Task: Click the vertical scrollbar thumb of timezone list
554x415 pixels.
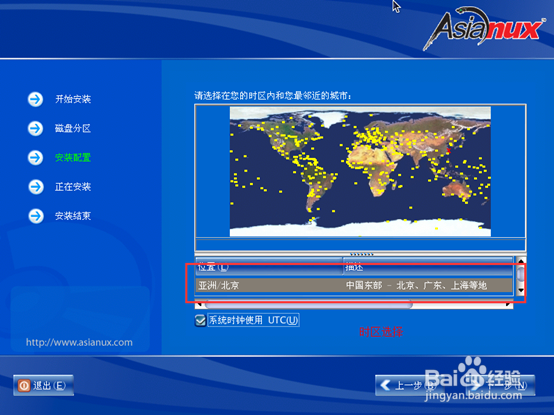Action: (x=520, y=274)
